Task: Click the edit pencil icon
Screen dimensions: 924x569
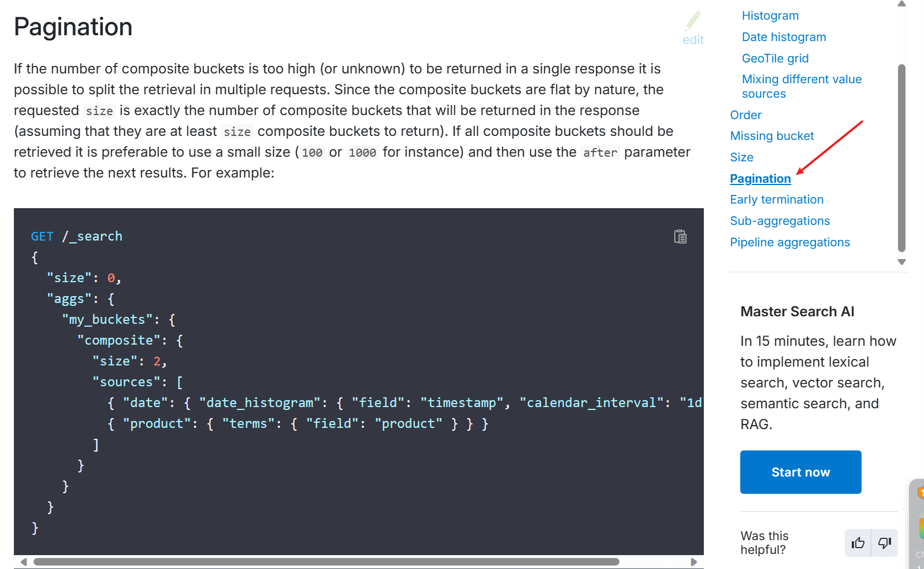Action: point(693,21)
